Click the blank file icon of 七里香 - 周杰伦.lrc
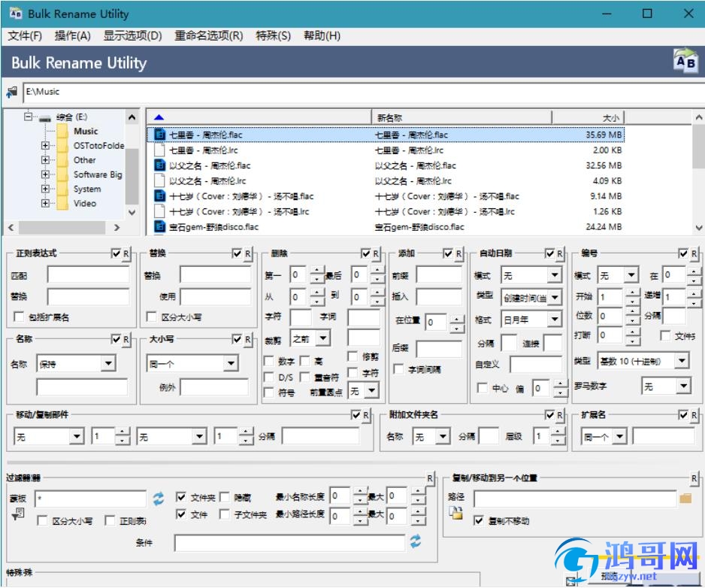The height and width of the screenshot is (588, 705). pos(159,150)
